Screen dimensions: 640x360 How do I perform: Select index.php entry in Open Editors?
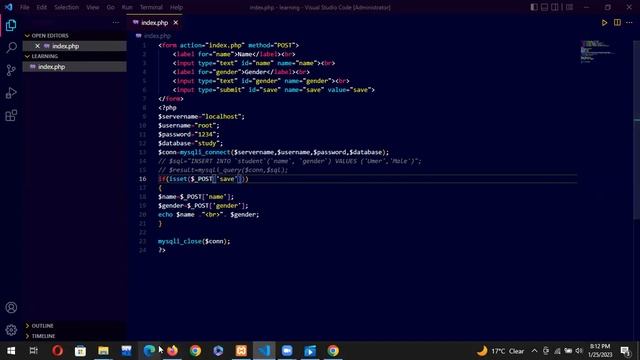[75, 46]
